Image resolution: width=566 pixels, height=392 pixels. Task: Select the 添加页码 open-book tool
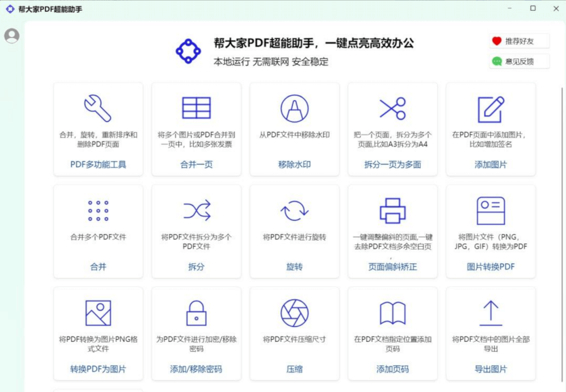click(x=392, y=333)
